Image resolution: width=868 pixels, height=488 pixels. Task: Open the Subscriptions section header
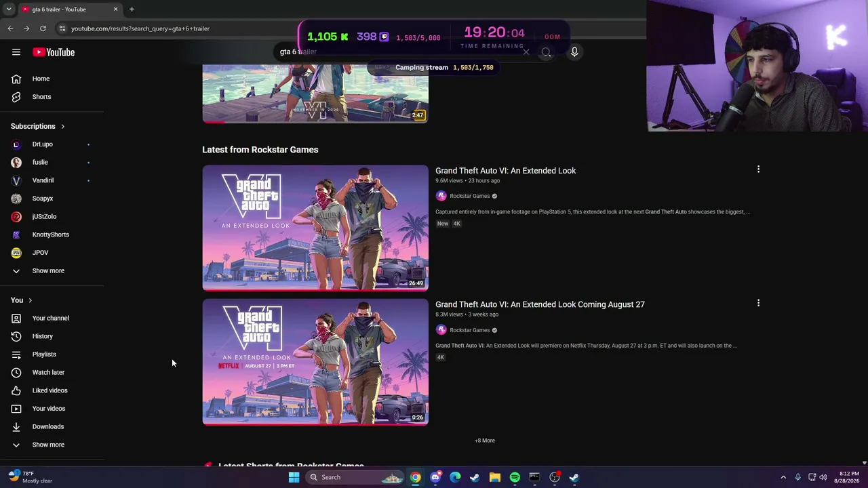click(37, 126)
